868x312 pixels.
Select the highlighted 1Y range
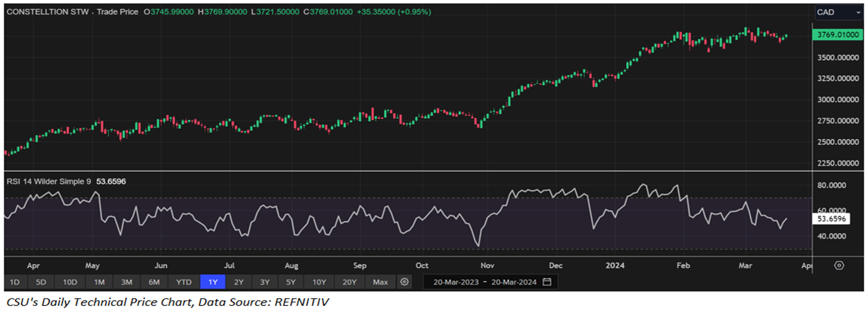(212, 282)
